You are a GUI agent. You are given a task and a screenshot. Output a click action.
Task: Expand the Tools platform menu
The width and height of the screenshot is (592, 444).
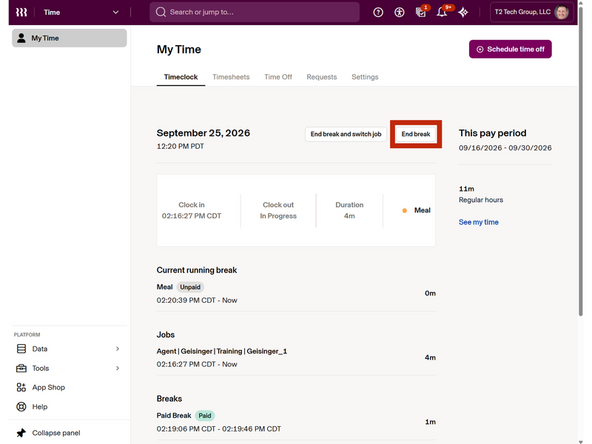point(69,368)
